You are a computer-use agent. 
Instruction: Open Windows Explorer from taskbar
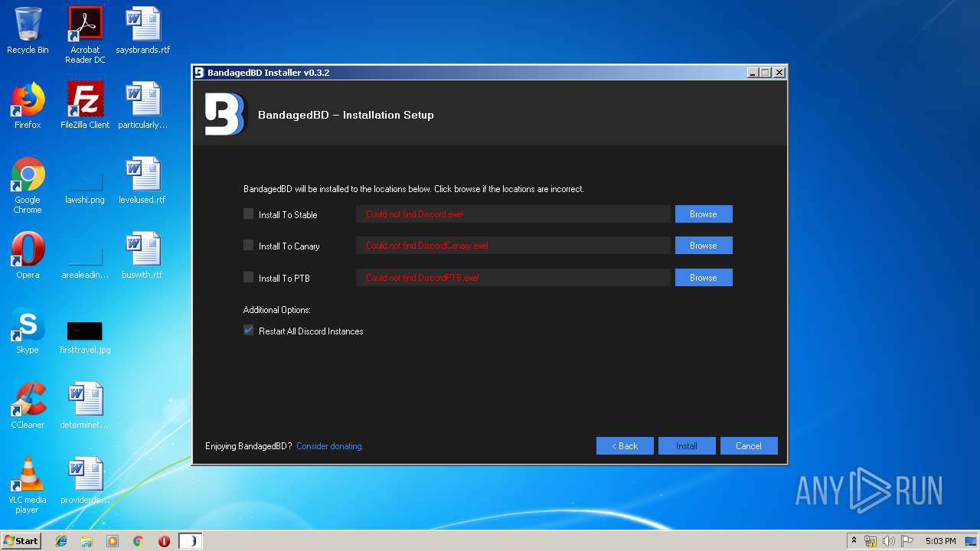pyautogui.click(x=87, y=541)
